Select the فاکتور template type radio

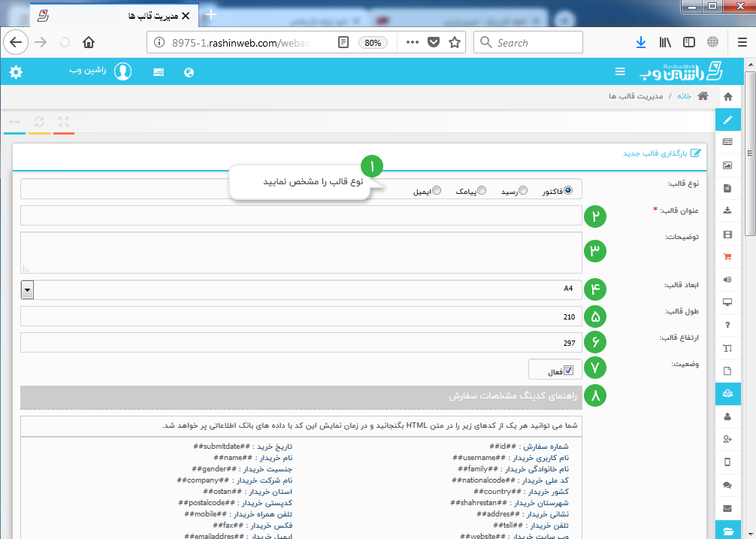[568, 190]
